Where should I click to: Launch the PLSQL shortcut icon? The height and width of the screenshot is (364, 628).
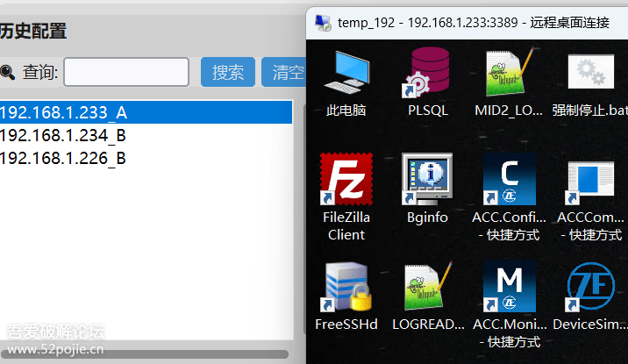coord(427,73)
